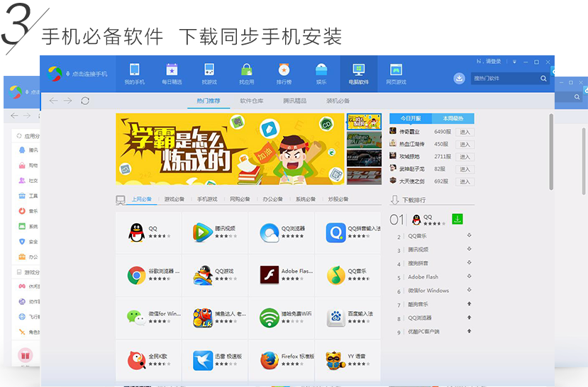Click the 点击连接手机 connect-phone link
588x387 pixels.
(x=87, y=74)
